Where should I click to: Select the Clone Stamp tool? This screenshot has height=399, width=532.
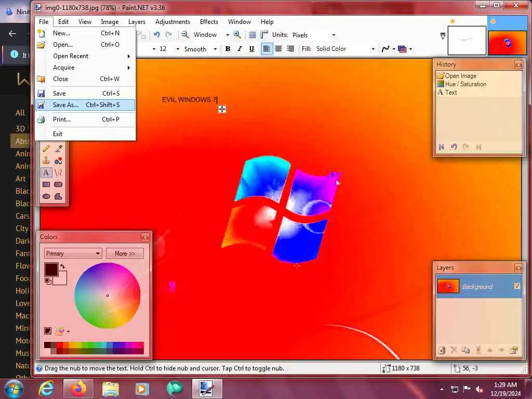[x=46, y=161]
